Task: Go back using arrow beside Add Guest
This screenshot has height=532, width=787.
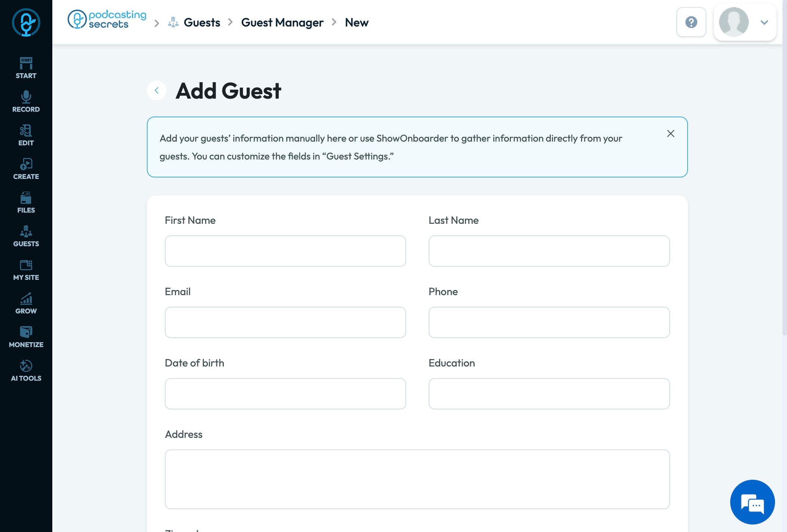Action: point(157,90)
